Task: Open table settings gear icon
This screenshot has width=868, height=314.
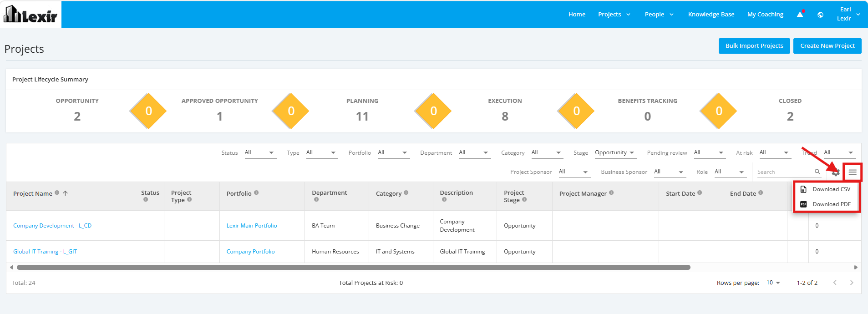Action: point(836,172)
